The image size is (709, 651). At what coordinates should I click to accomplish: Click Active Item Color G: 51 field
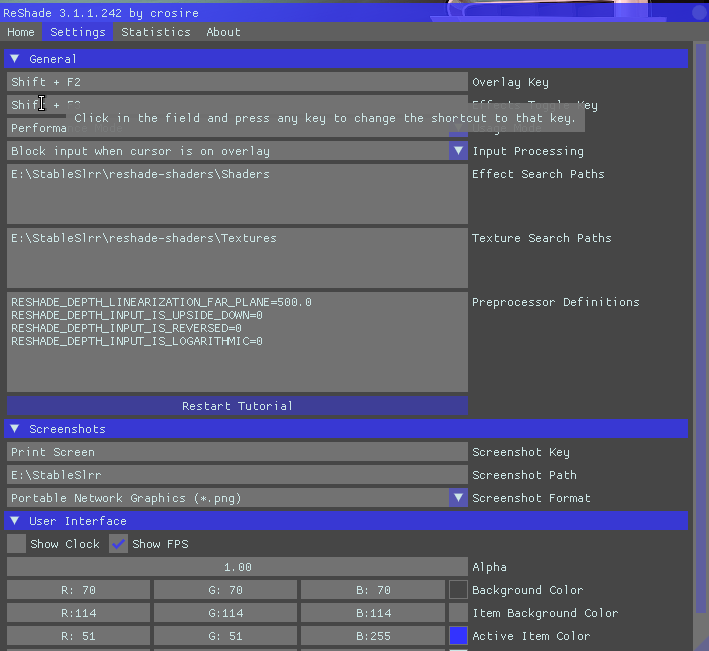(x=226, y=636)
